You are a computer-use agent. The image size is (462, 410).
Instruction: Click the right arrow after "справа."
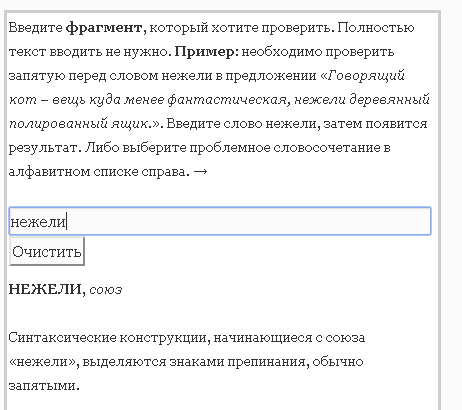coord(200,172)
